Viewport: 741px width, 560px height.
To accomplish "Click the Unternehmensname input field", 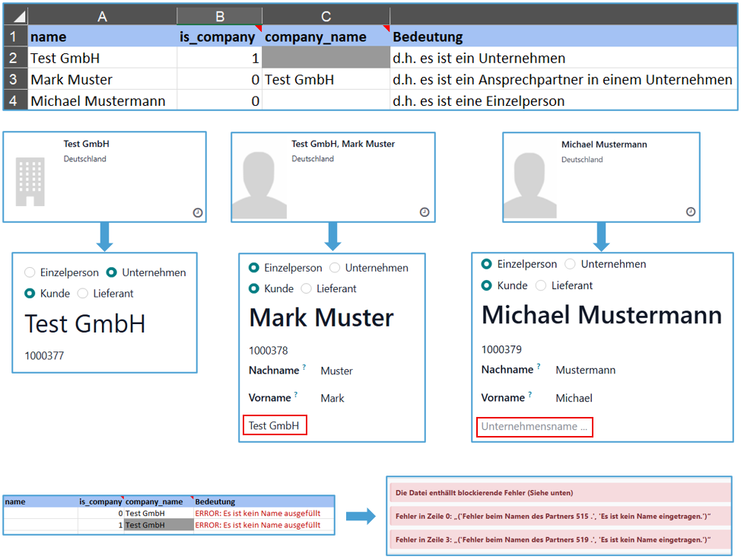I will pos(535,427).
